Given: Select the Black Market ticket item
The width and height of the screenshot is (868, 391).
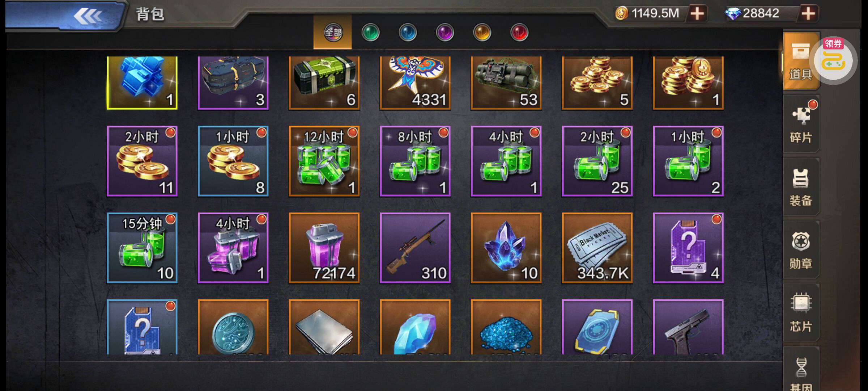Looking at the screenshot, I should click(x=597, y=248).
